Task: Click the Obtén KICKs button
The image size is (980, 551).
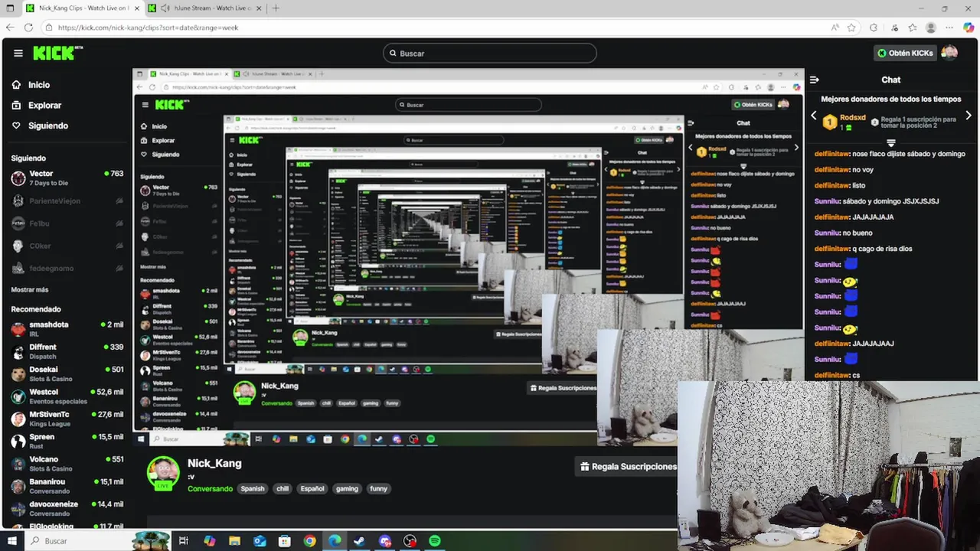Action: click(905, 53)
